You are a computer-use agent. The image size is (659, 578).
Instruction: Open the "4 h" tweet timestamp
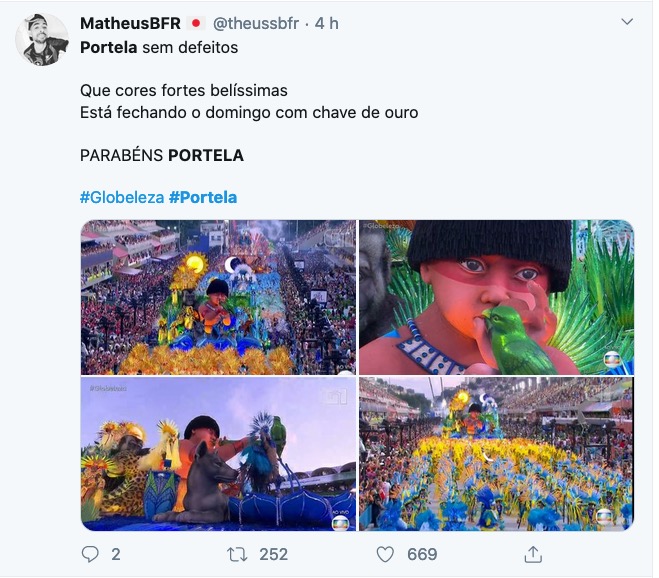click(x=327, y=23)
